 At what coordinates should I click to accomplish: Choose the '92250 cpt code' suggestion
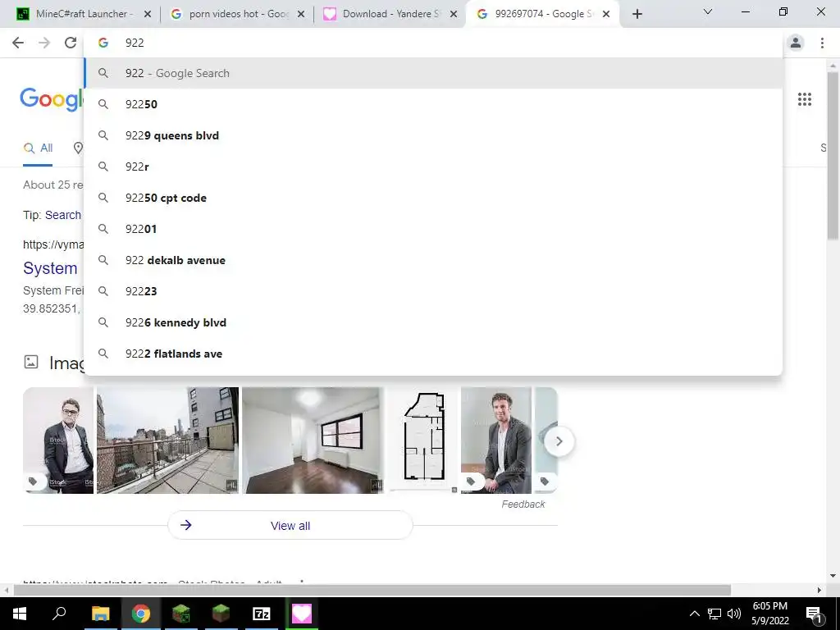pos(433,198)
